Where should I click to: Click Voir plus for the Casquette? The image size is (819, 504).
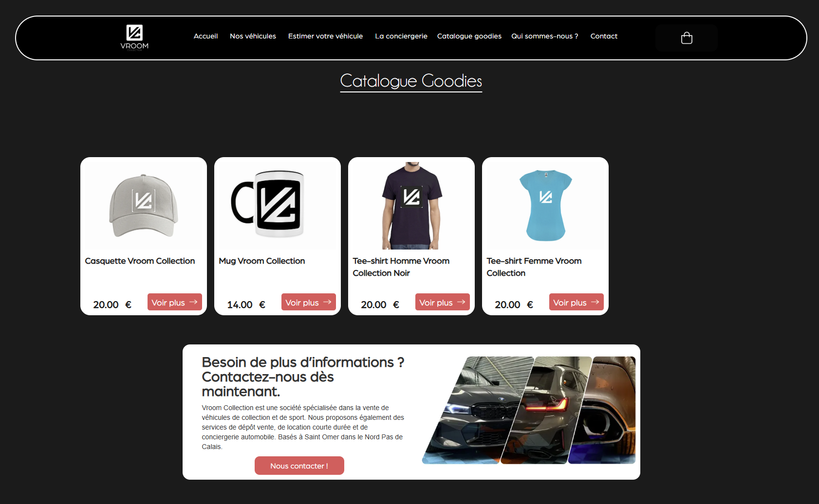175,302
